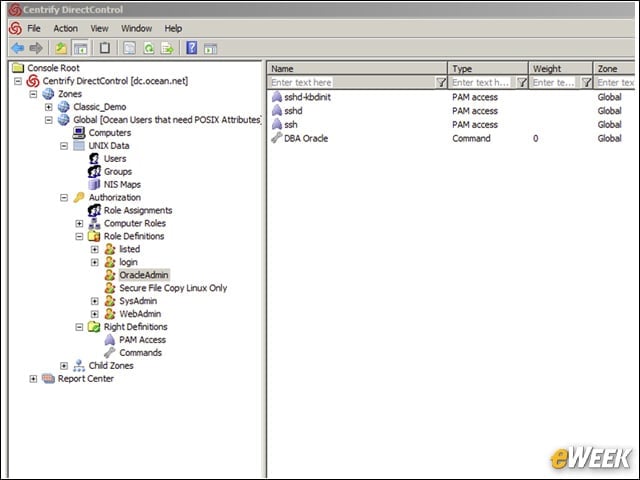Screen dimensions: 640x480
Task: Click the NIS Maps icon
Action: coord(94,184)
